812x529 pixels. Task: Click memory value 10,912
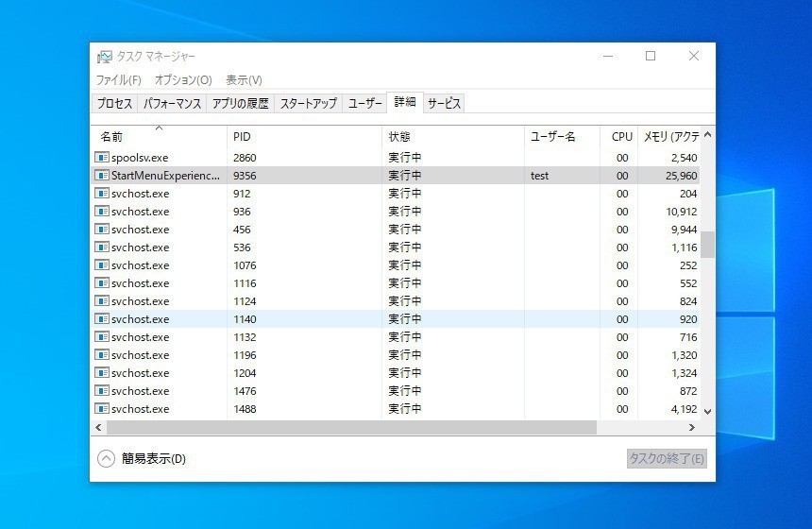click(681, 212)
